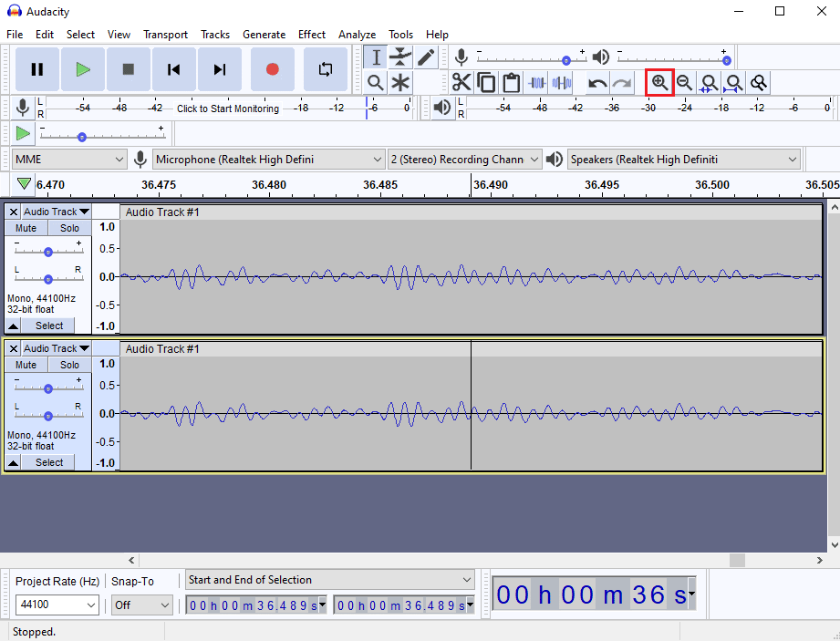This screenshot has height=641, width=840.
Task: Open the Snap-To dropdown
Action: pos(141,605)
